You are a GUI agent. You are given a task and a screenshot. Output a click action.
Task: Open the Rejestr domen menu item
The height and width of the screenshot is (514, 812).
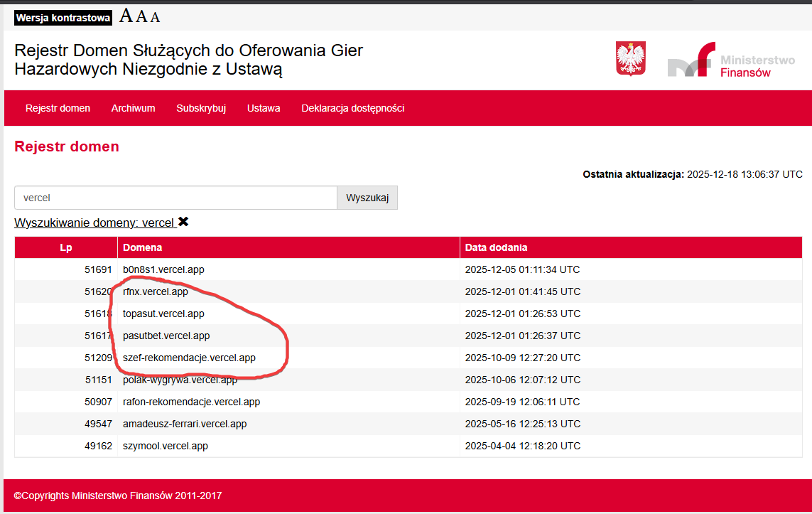click(x=58, y=108)
